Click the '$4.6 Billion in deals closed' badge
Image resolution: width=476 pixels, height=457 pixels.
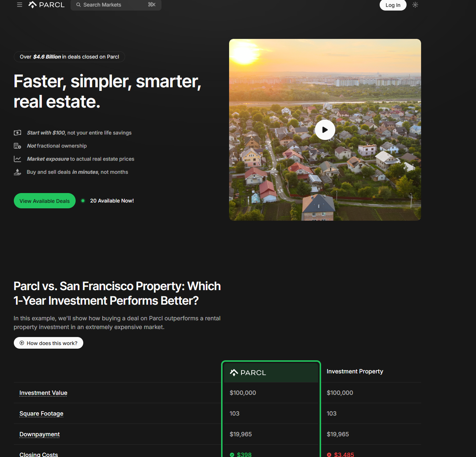click(69, 57)
